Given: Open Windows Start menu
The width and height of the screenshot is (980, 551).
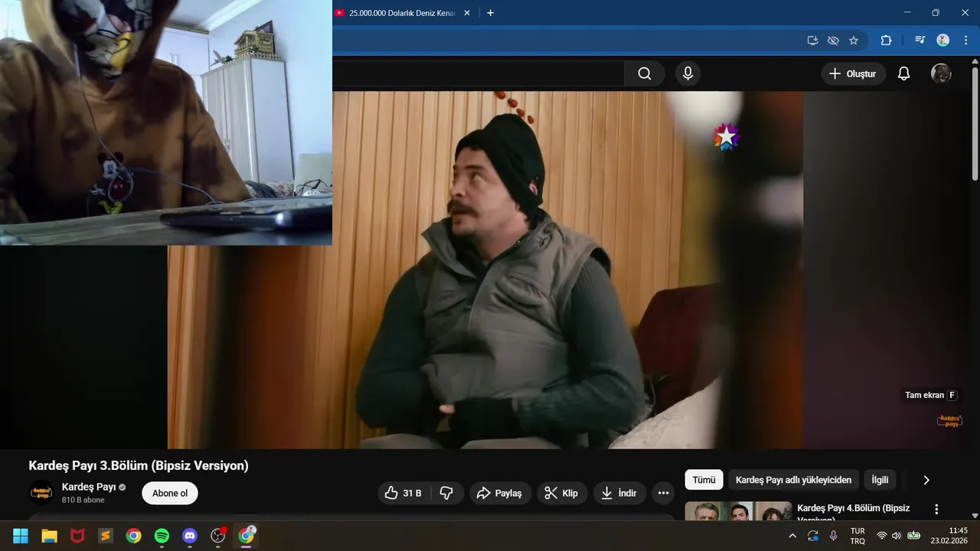Looking at the screenshot, I should pos(21,536).
